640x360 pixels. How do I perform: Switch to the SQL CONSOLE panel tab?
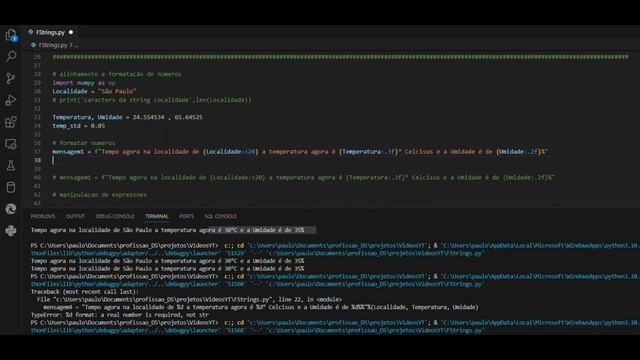tap(220, 216)
